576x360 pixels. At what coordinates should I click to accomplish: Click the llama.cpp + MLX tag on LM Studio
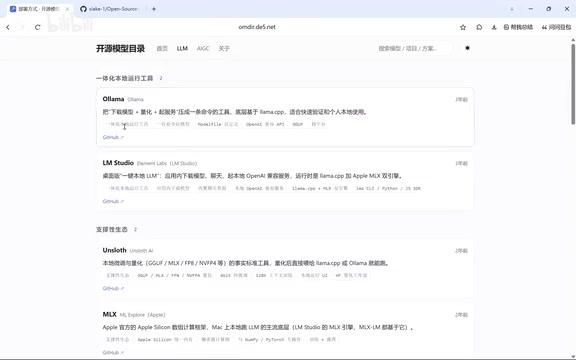pos(320,188)
